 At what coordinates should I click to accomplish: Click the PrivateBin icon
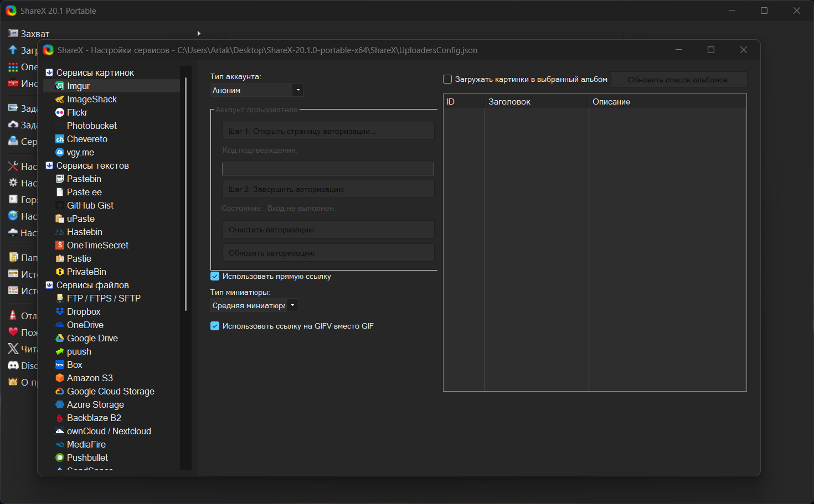(60, 272)
